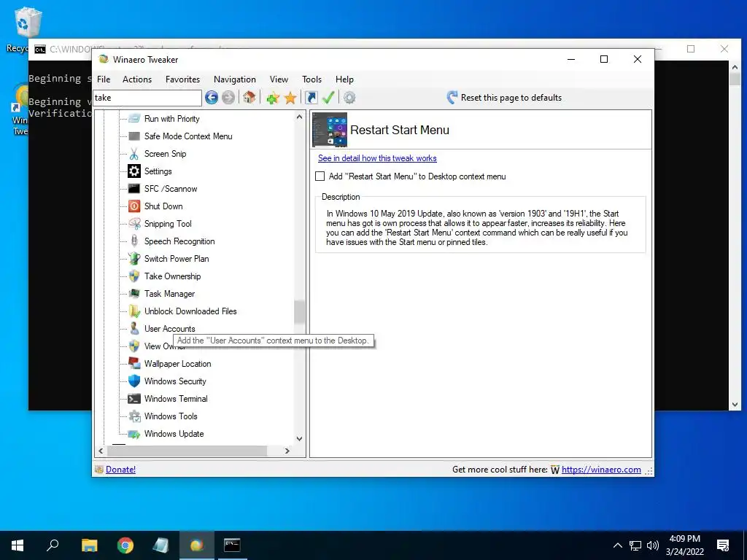
Task: Click tree scrollbar up arrow
Action: [x=299, y=117]
